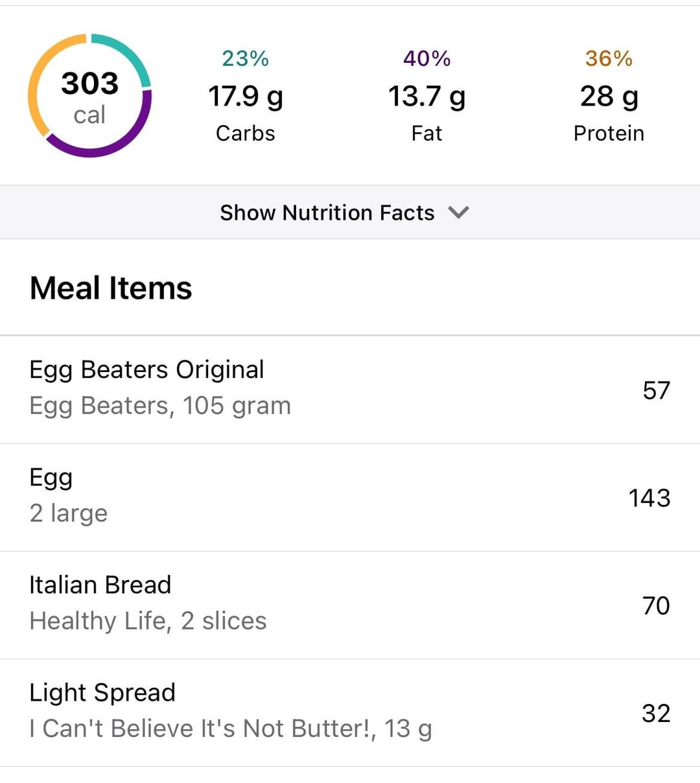The image size is (700, 783).
Task: Expand the Show Nutrition Facts chevron
Action: [x=458, y=213]
